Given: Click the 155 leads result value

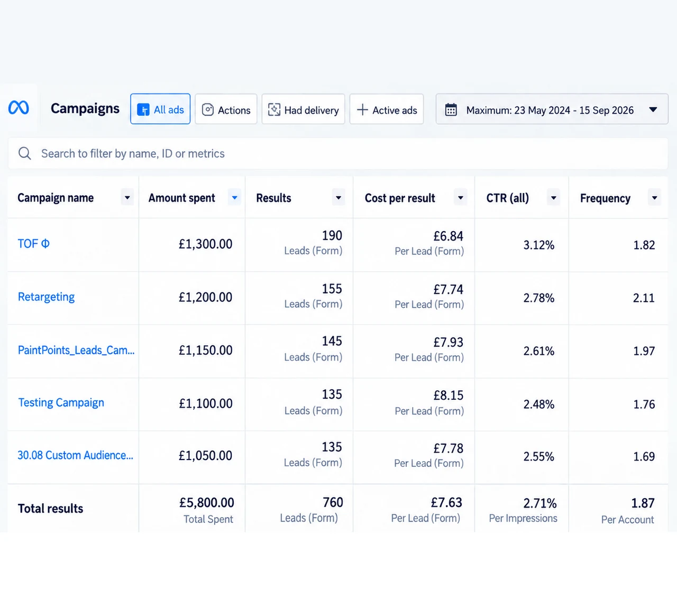Looking at the screenshot, I should click(x=332, y=289).
